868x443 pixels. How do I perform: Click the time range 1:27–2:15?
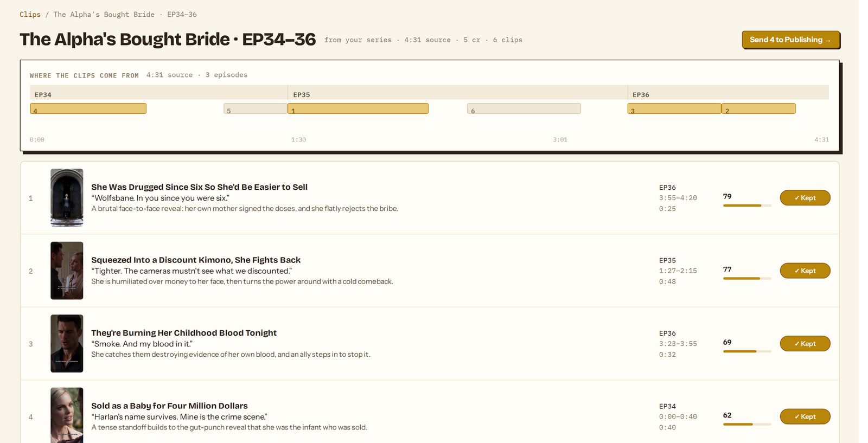pyautogui.click(x=678, y=271)
